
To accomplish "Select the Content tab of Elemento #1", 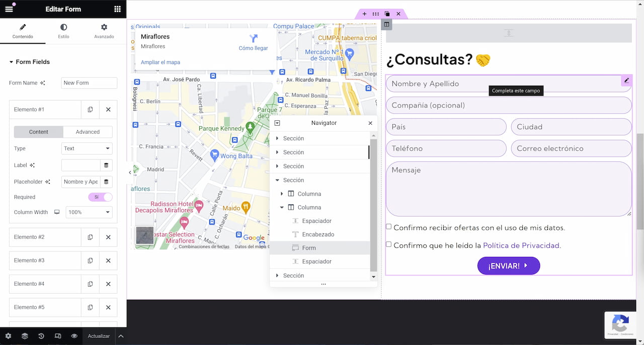I will [x=39, y=132].
